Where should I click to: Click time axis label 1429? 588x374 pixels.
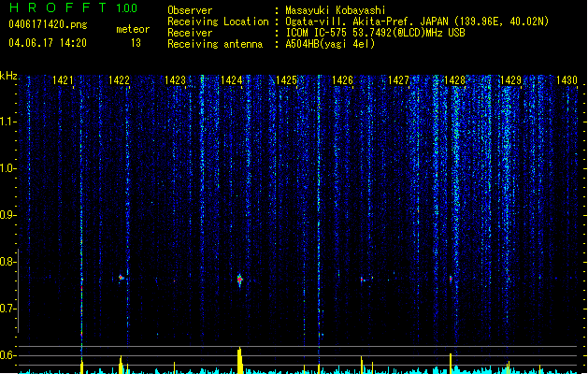point(510,79)
